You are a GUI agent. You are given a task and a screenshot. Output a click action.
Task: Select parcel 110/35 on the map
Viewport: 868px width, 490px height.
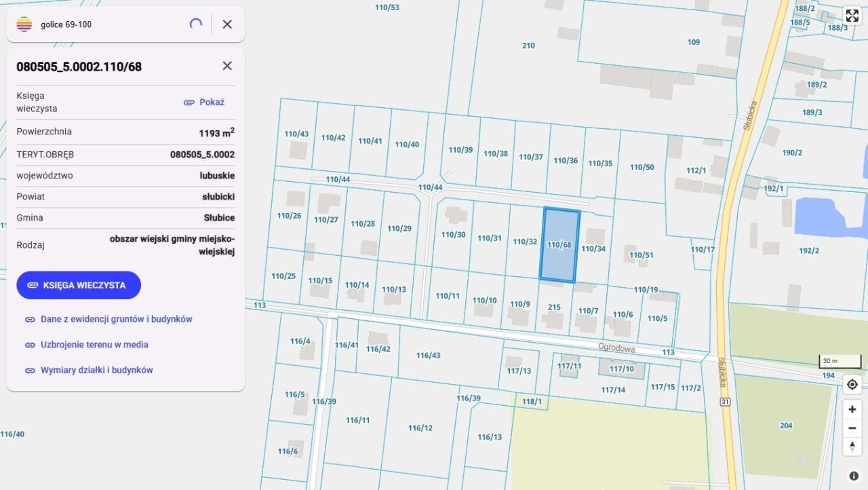point(600,164)
